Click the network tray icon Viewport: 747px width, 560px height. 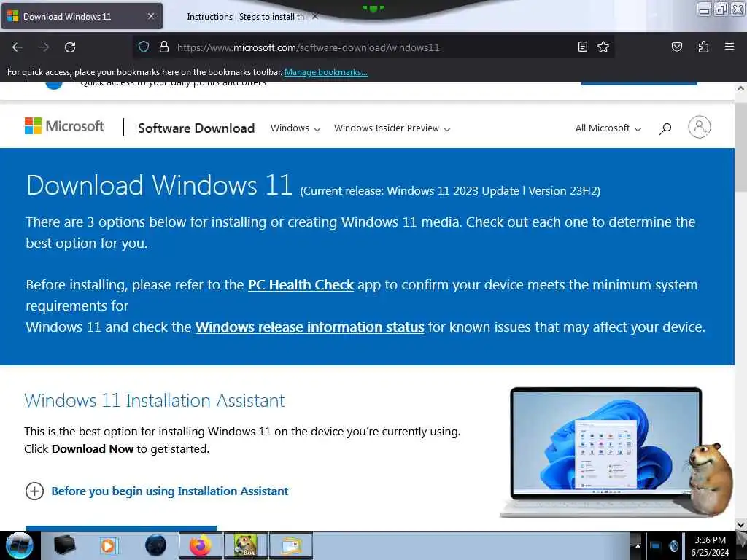655,546
